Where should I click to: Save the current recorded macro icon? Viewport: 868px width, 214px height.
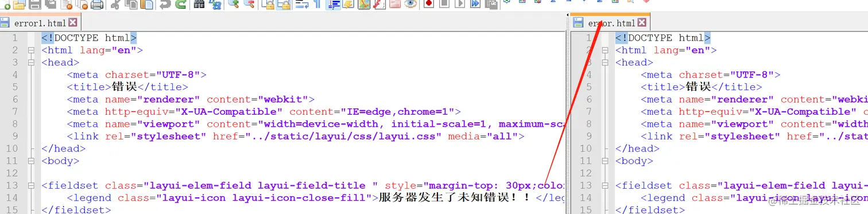pyautogui.click(x=491, y=5)
